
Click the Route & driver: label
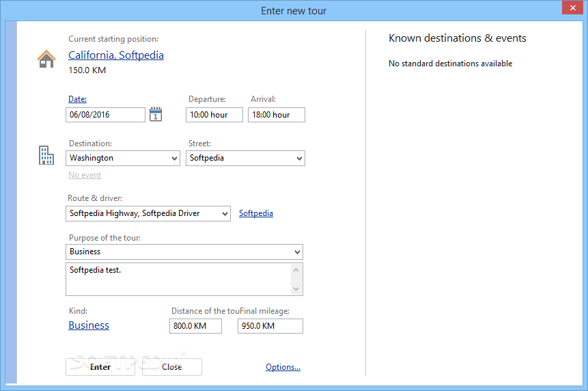(x=95, y=198)
